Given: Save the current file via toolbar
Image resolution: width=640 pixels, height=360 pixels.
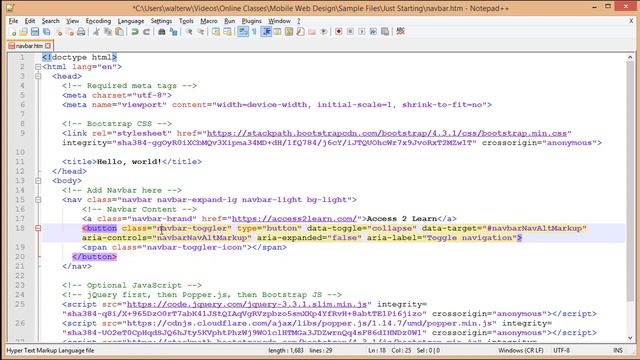Looking at the screenshot, I should click(35, 32).
